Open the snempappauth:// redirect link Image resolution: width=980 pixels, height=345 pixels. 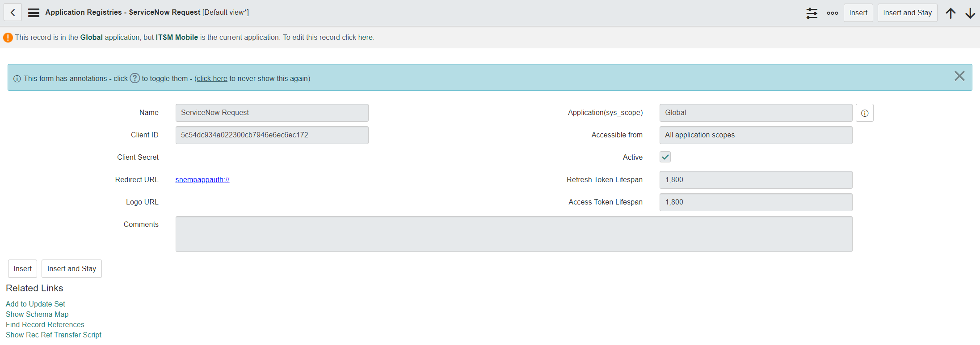coord(202,180)
